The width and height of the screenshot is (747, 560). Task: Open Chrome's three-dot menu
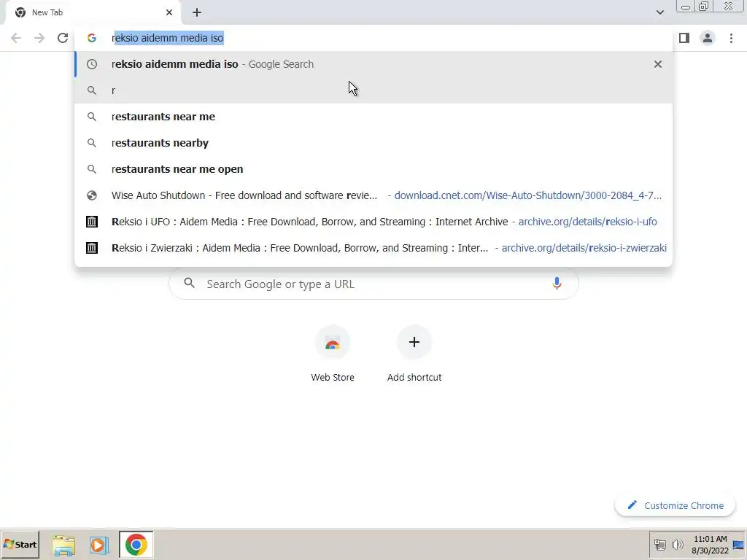(731, 38)
